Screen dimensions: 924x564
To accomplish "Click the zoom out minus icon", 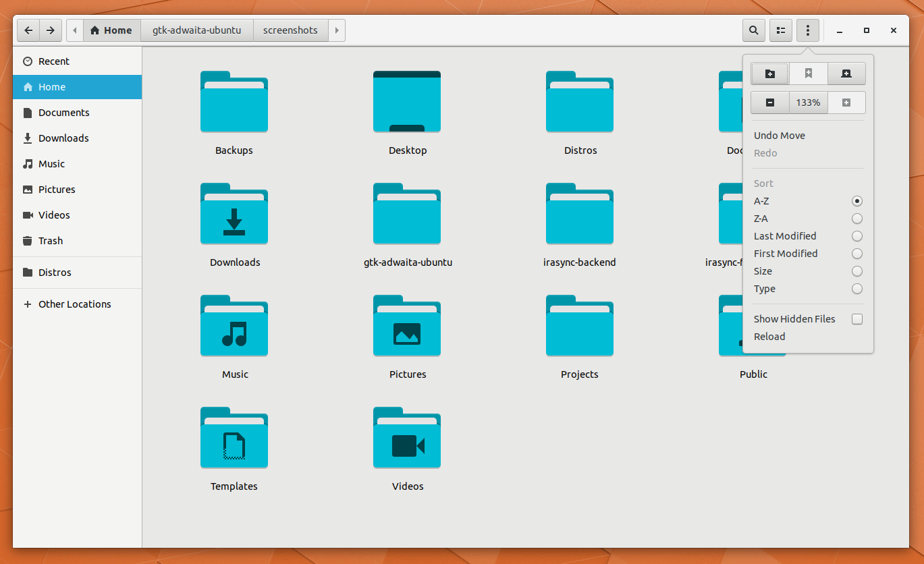I will [x=770, y=103].
